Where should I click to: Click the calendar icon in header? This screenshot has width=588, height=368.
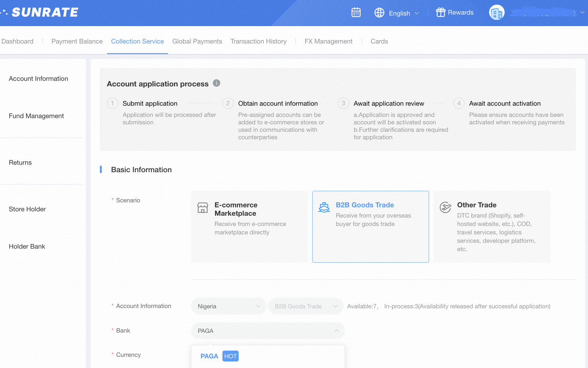(x=356, y=12)
